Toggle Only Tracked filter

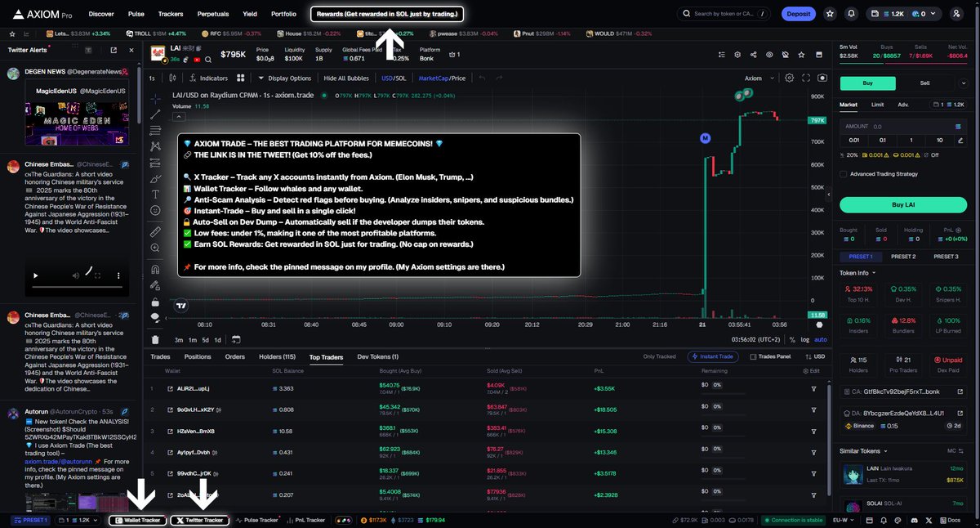pyautogui.click(x=659, y=356)
